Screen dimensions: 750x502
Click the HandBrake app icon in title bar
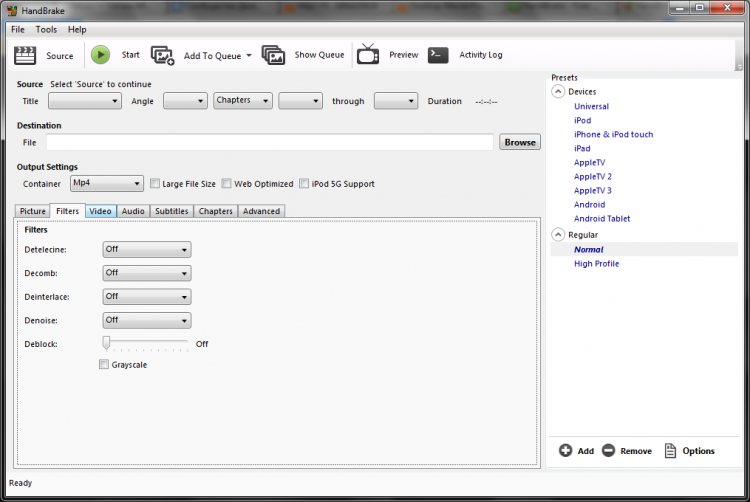12,11
